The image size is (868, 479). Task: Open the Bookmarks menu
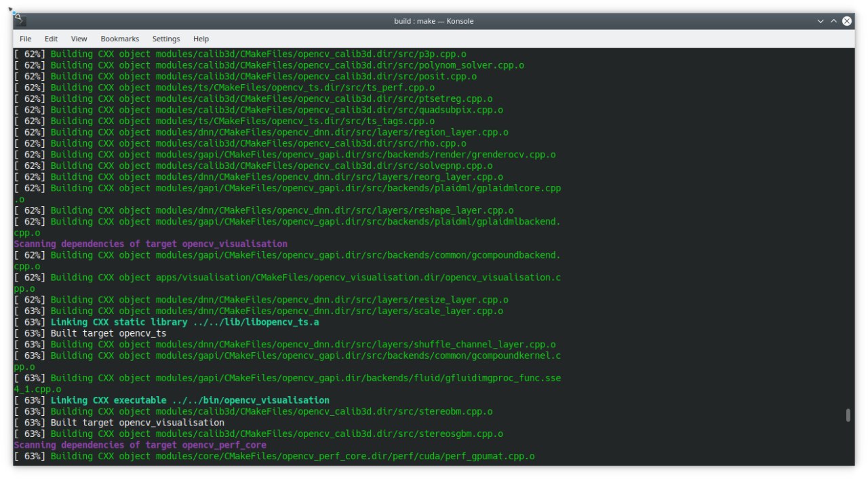pyautogui.click(x=119, y=39)
